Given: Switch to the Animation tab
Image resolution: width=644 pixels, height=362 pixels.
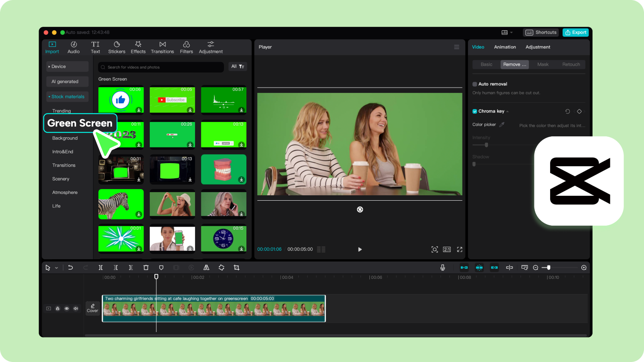Looking at the screenshot, I should [505, 47].
